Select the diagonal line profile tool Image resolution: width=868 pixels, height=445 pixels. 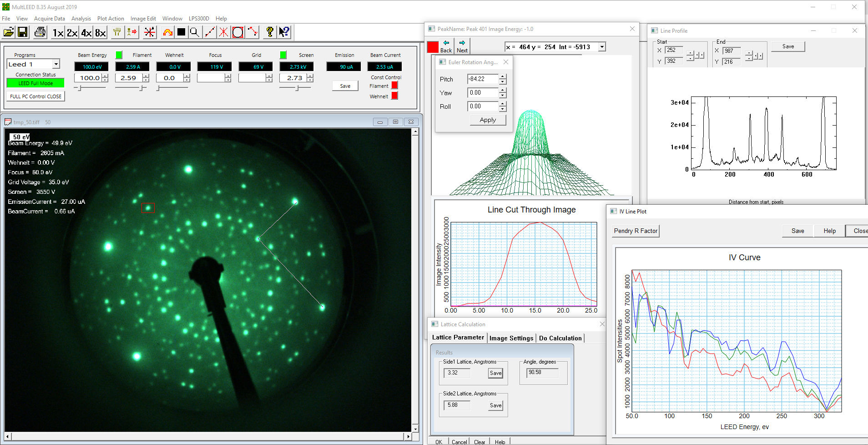click(210, 32)
